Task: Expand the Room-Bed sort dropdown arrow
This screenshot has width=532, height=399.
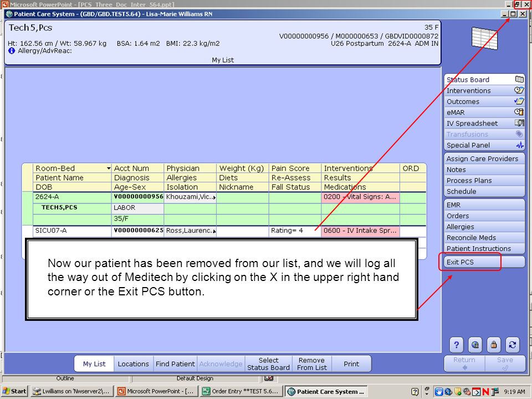Action: click(x=108, y=168)
